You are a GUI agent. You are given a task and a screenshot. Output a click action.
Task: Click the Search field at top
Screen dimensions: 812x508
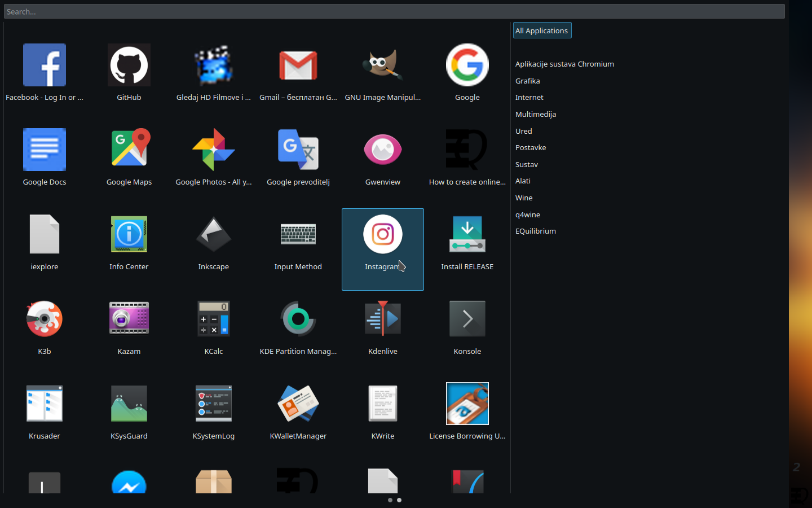click(x=394, y=11)
